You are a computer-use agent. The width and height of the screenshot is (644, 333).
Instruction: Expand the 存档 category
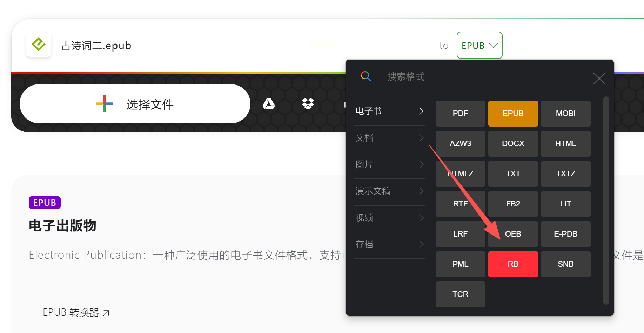click(x=389, y=244)
